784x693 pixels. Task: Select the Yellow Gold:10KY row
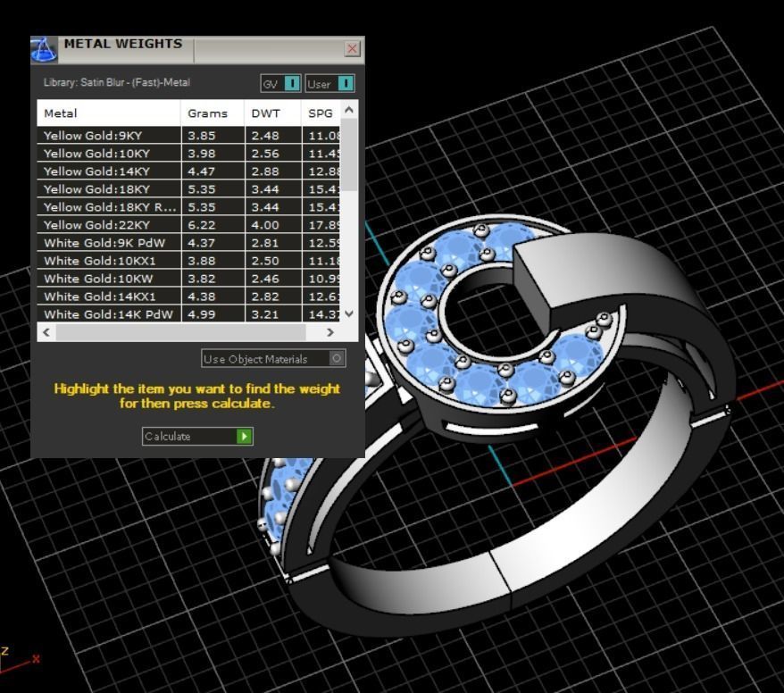pyautogui.click(x=189, y=154)
